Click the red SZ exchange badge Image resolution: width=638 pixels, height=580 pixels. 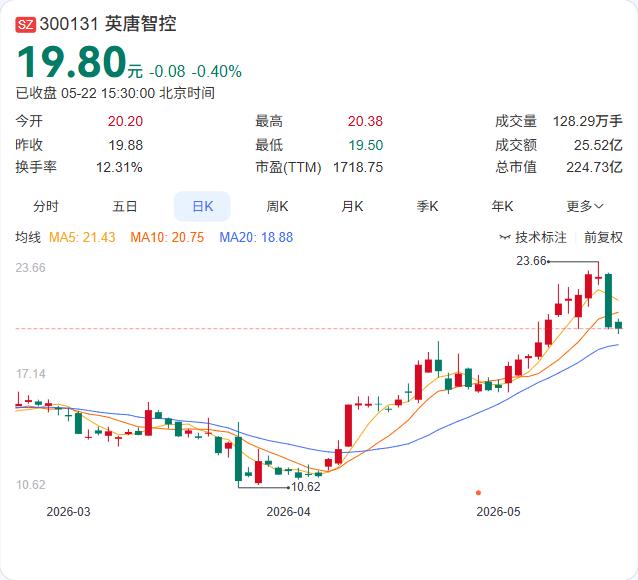click(x=26, y=25)
